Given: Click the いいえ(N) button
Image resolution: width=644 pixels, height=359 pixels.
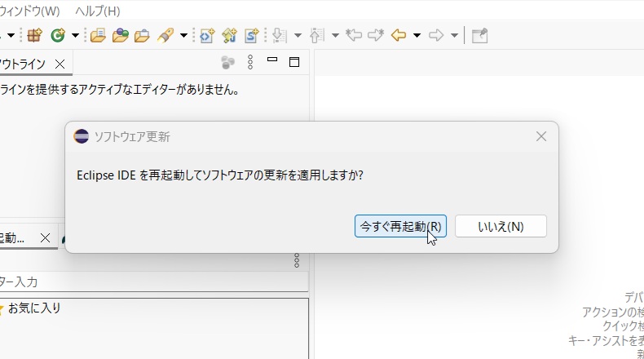Looking at the screenshot, I should tap(501, 226).
